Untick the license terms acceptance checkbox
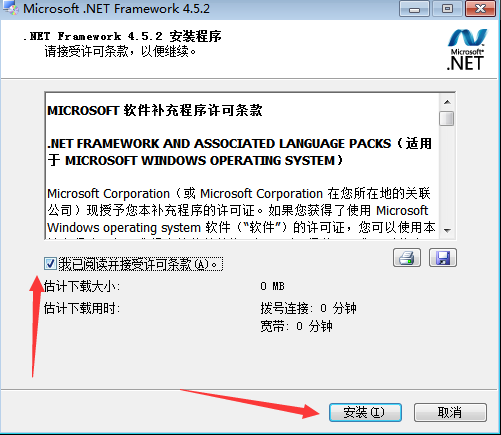The image size is (501, 435). pos(50,264)
